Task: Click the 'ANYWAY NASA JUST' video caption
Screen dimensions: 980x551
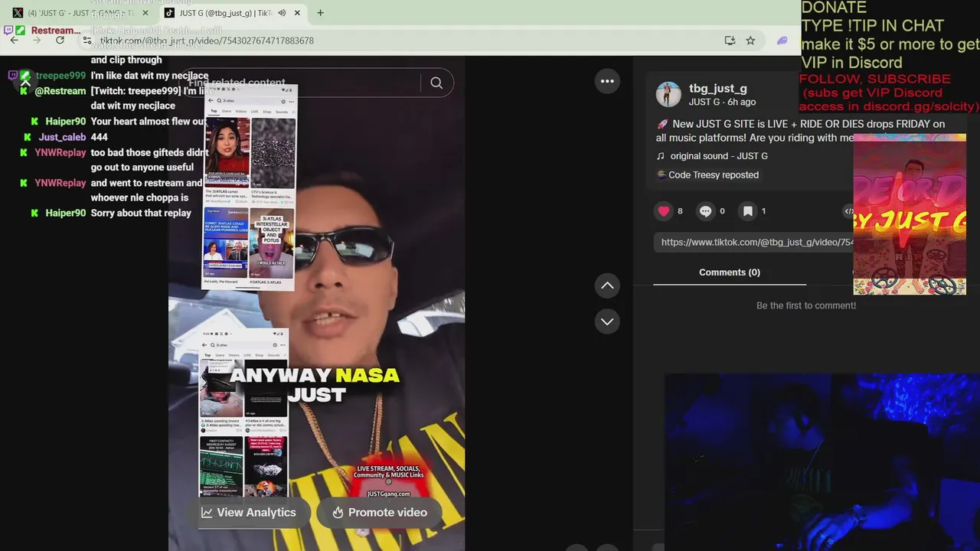Action: pyautogui.click(x=315, y=385)
